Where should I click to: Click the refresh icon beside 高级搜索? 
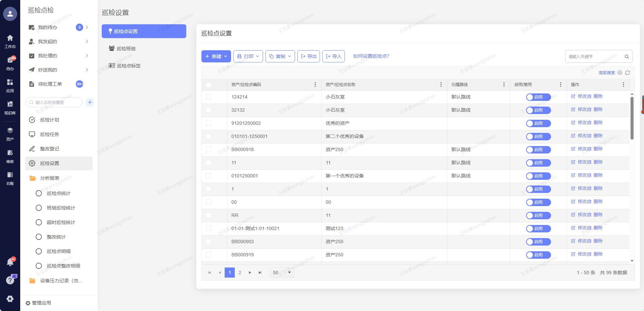click(627, 73)
